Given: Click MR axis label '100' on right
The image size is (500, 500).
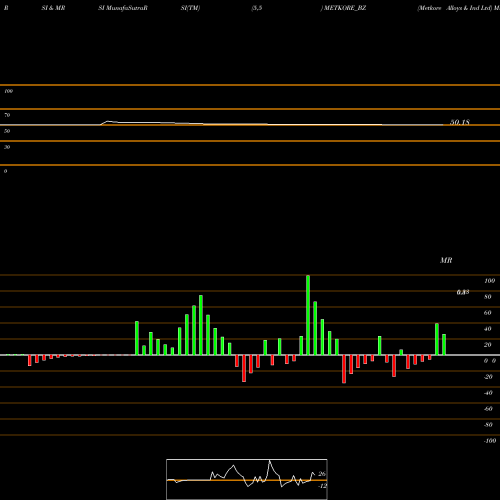Looking at the screenshot, I should [489, 281].
